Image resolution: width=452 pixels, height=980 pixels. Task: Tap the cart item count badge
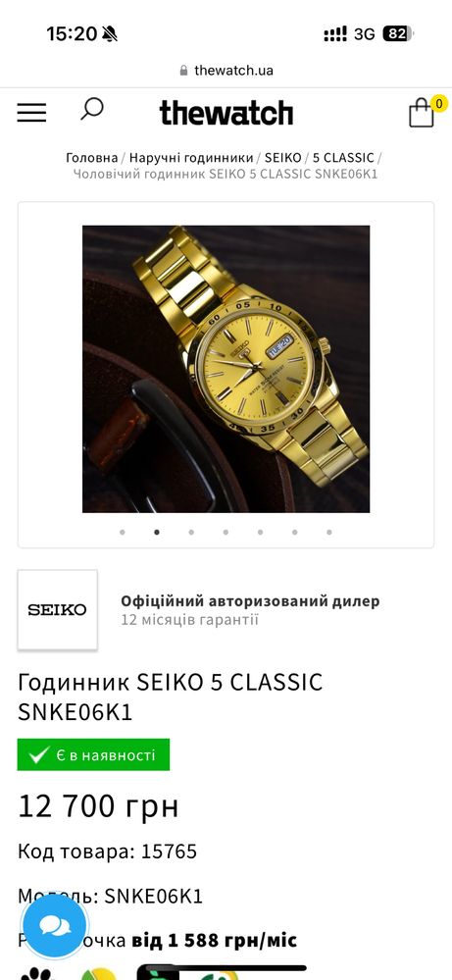[439, 103]
